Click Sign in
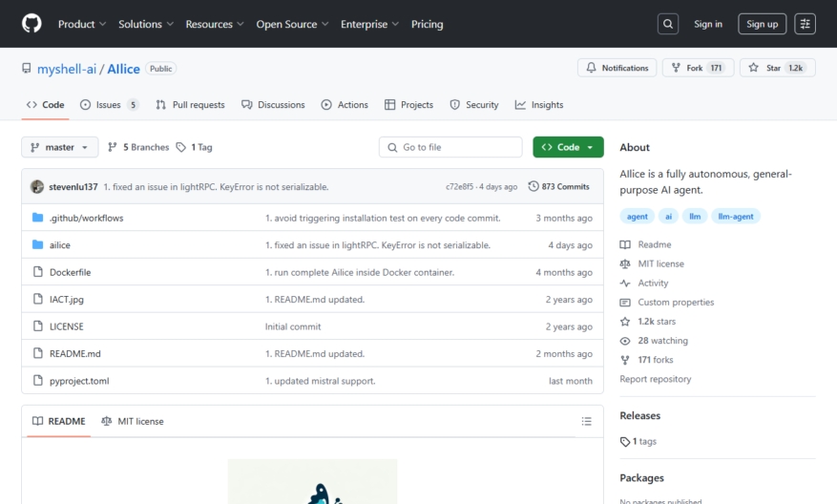 coord(708,24)
